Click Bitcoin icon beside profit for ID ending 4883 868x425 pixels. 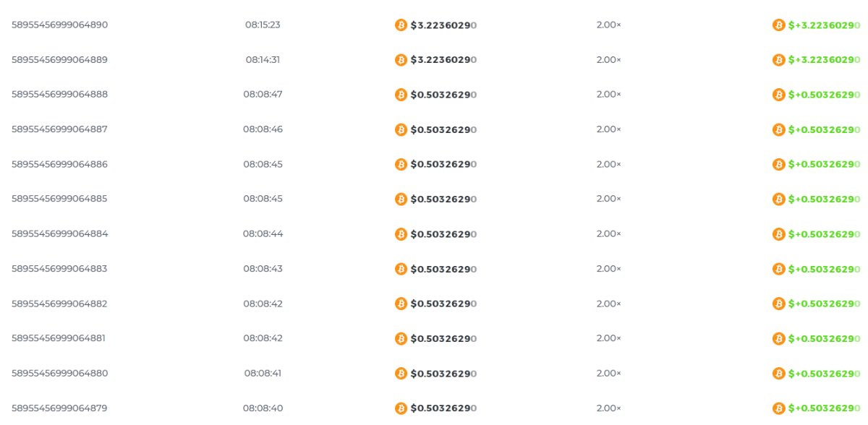[778, 269]
